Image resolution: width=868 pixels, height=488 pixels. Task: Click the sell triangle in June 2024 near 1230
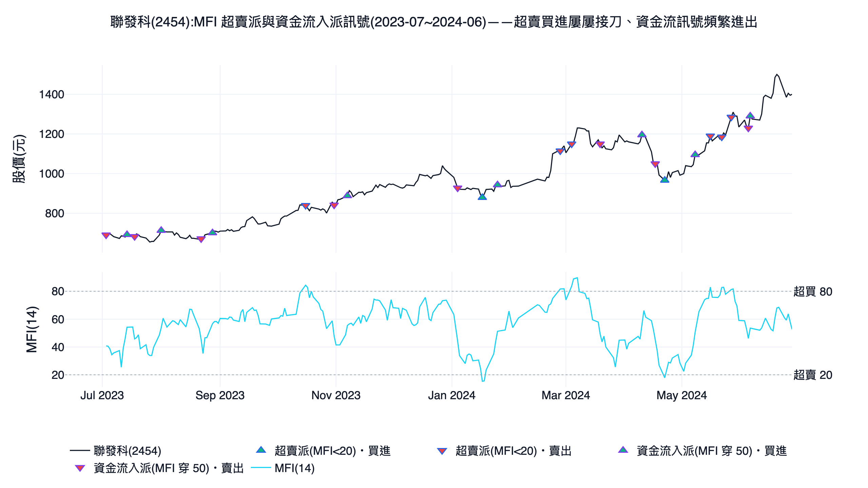[748, 128]
